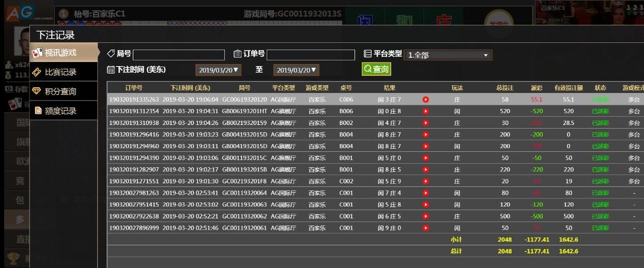This screenshot has width=644, height=268.
Task: Open 视讯游戏 records tab
Action: [65, 53]
